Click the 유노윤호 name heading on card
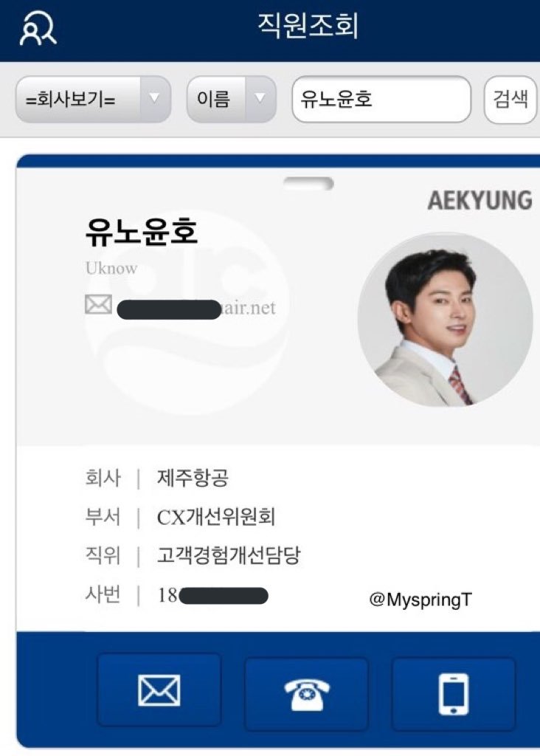The width and height of the screenshot is (540, 756). (x=141, y=231)
